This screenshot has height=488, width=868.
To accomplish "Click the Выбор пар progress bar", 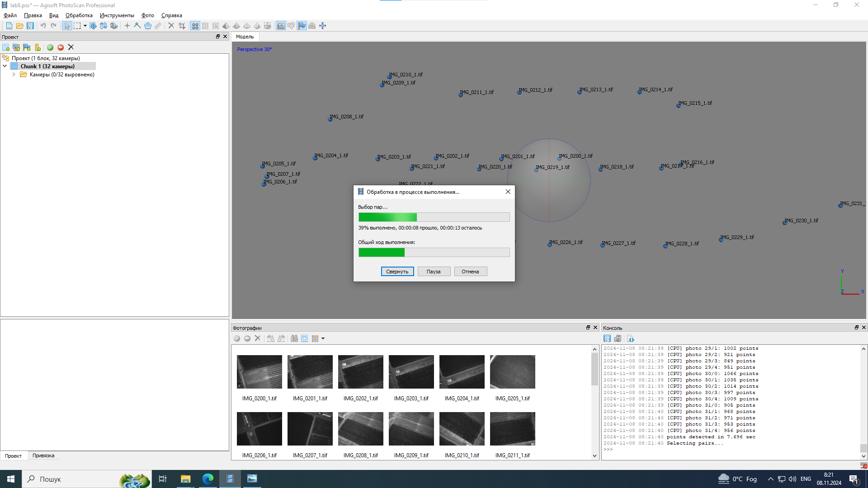I will (434, 217).
